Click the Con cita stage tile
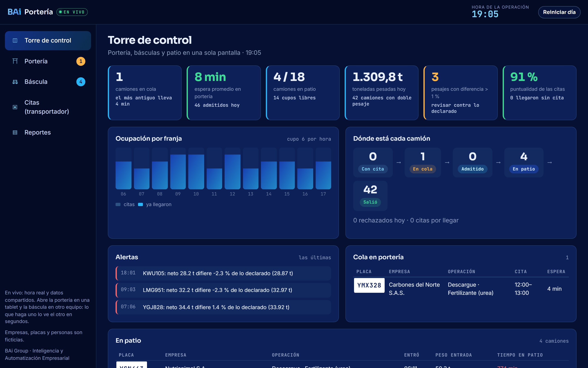This screenshot has width=588, height=368. pyautogui.click(x=373, y=162)
